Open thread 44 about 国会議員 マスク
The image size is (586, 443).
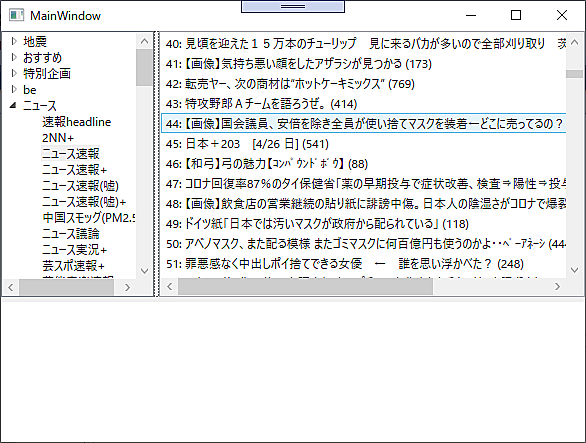point(363,123)
